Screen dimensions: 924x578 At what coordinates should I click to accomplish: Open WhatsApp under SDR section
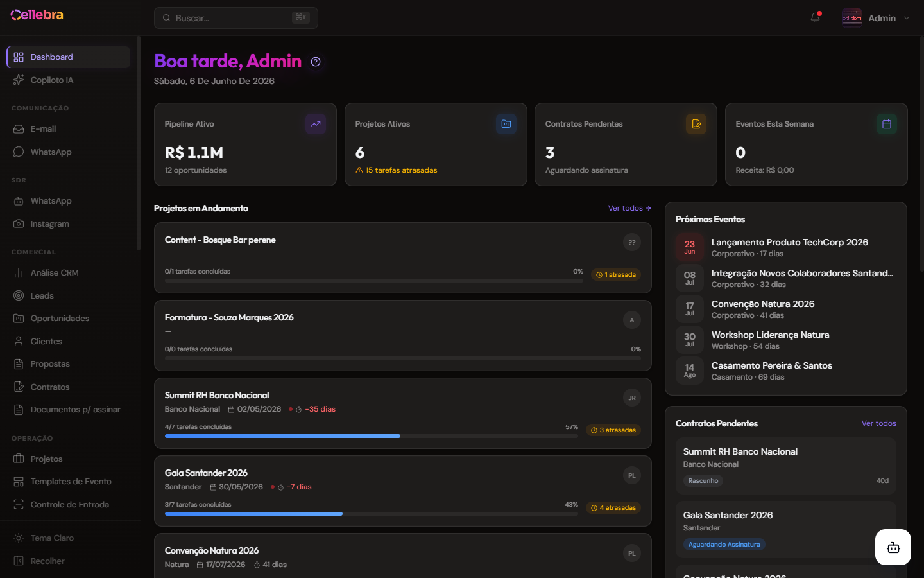click(69, 201)
